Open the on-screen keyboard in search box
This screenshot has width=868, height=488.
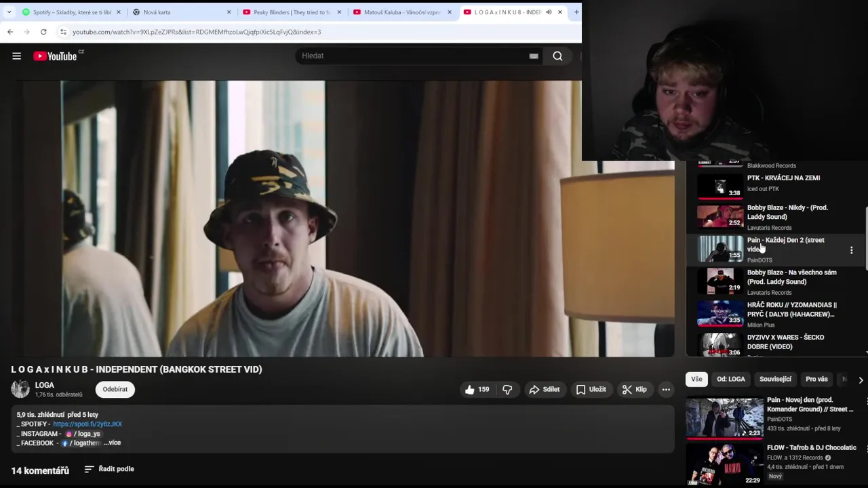click(534, 56)
